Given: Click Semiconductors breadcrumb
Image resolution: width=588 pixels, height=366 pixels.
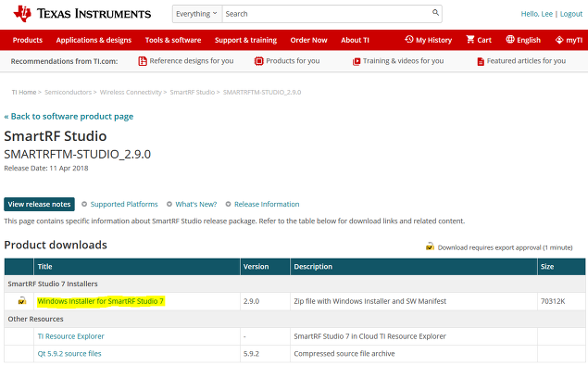Looking at the screenshot, I should click(68, 92).
